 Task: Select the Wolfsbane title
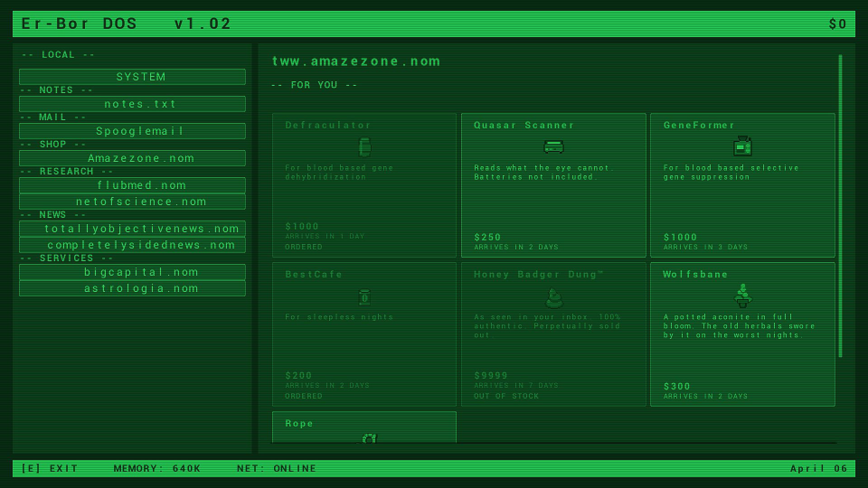pos(695,274)
